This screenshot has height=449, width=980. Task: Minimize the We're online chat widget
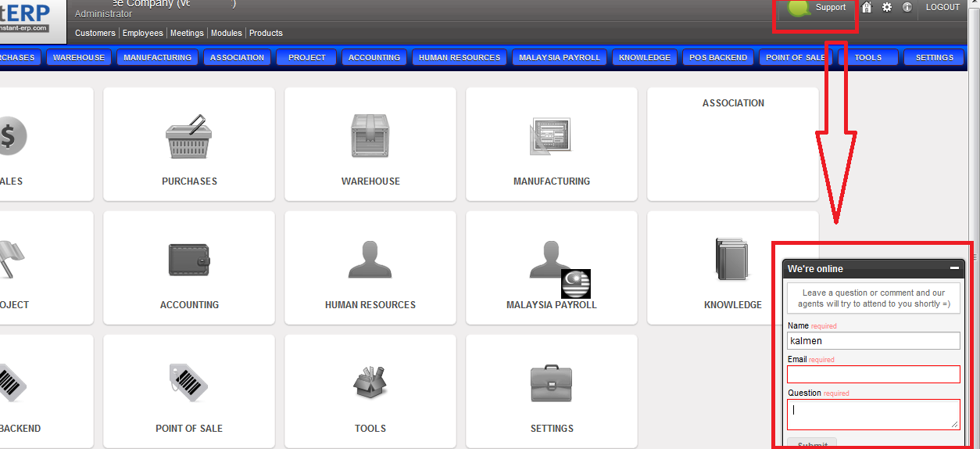point(954,268)
